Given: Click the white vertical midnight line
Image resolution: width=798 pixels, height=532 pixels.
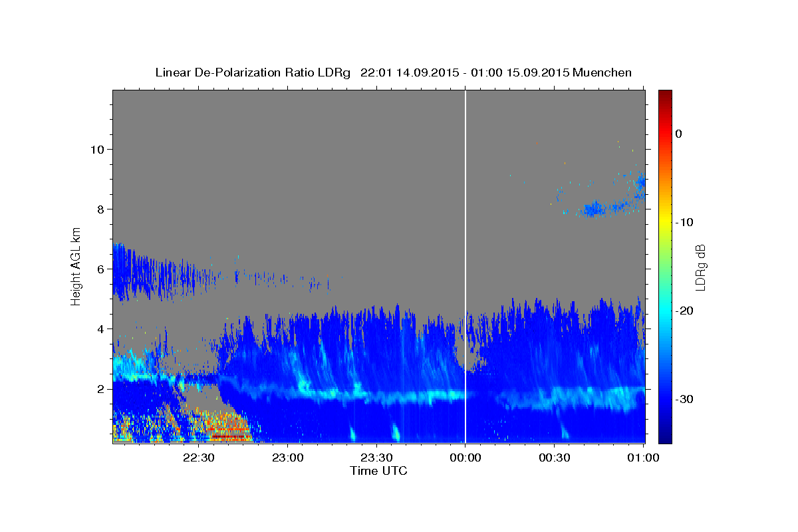Looking at the screenshot, I should click(465, 266).
